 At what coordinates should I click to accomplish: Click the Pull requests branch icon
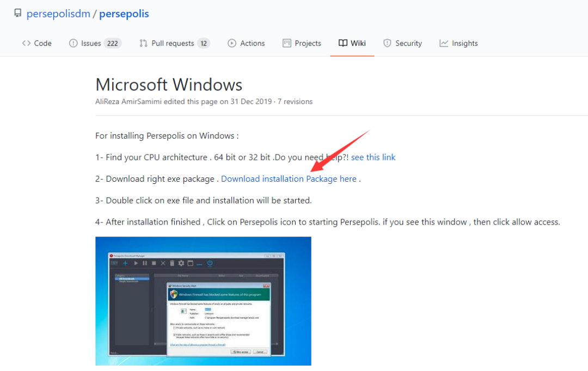coord(143,43)
